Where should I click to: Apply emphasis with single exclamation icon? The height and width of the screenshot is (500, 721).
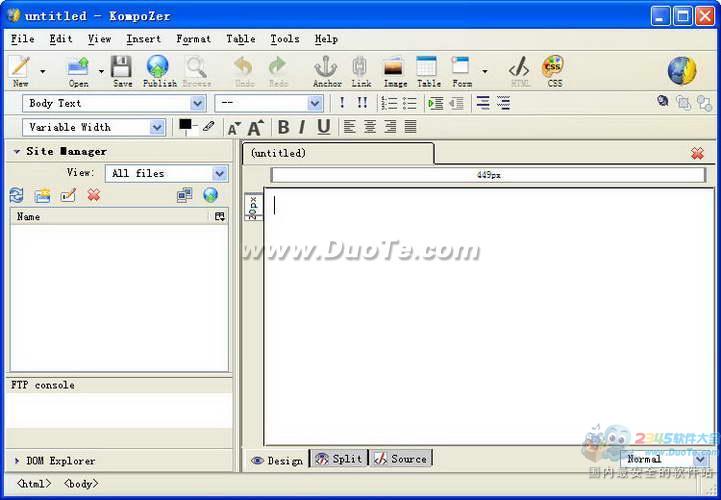[x=342, y=103]
